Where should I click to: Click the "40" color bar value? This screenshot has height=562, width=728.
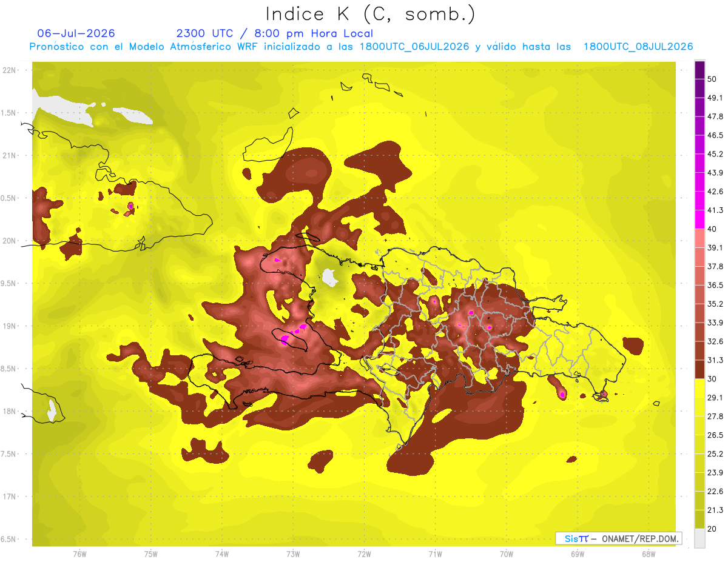coord(712,229)
